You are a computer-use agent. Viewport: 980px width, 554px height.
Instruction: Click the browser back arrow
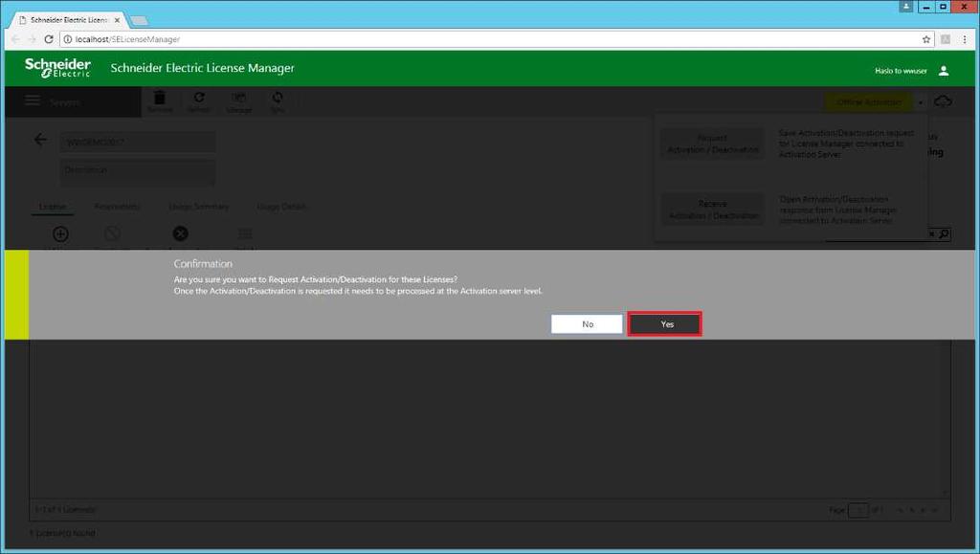point(15,39)
